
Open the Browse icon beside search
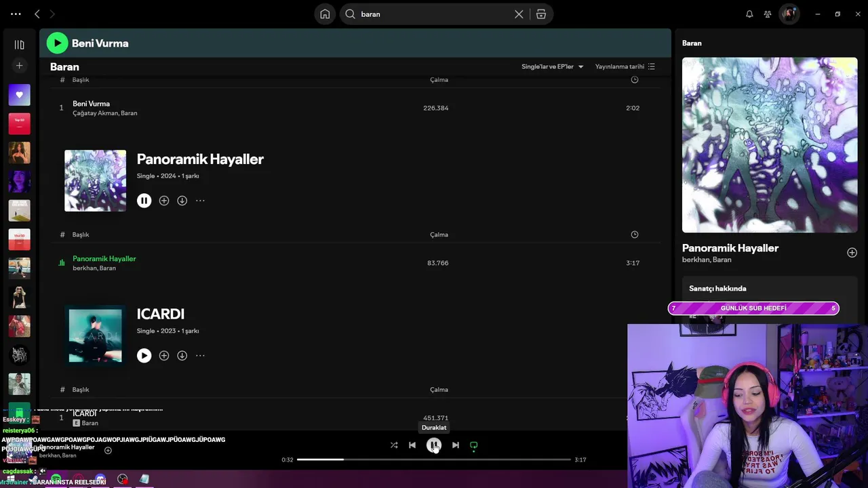[541, 14]
